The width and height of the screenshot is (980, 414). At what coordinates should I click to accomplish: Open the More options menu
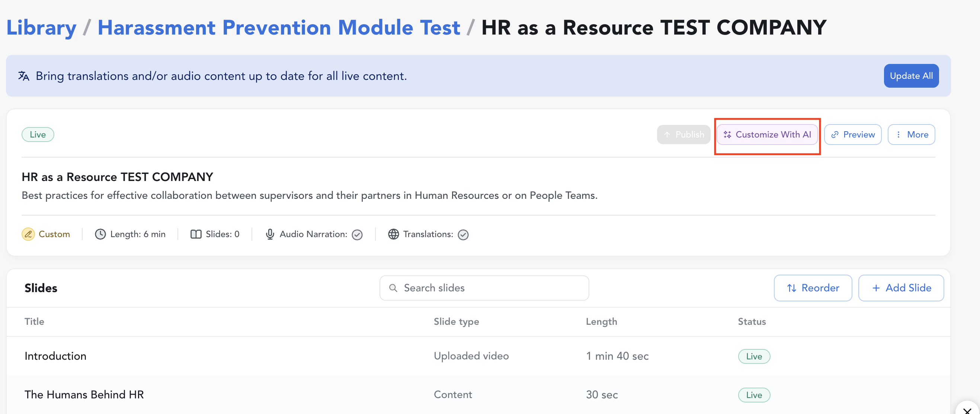tap(911, 135)
